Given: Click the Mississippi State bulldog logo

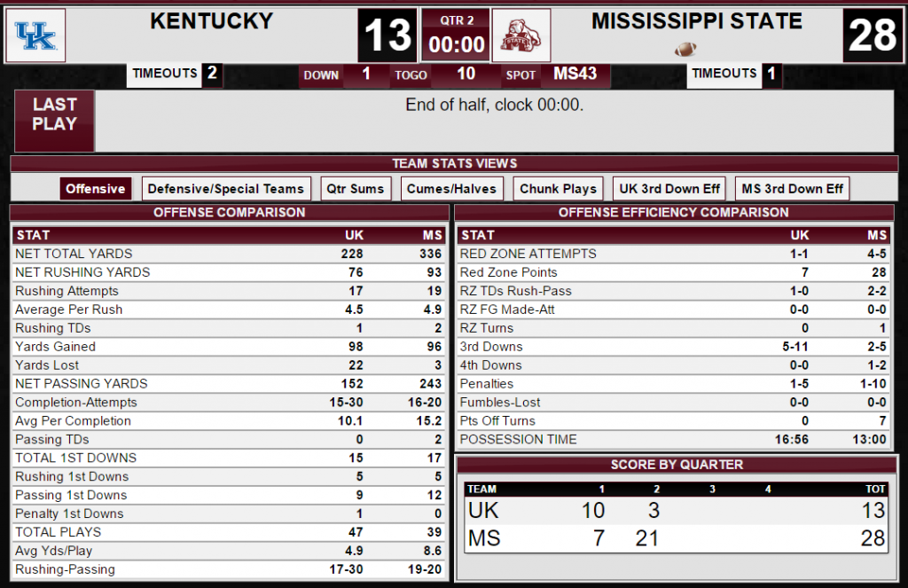Looking at the screenshot, I should tap(521, 35).
